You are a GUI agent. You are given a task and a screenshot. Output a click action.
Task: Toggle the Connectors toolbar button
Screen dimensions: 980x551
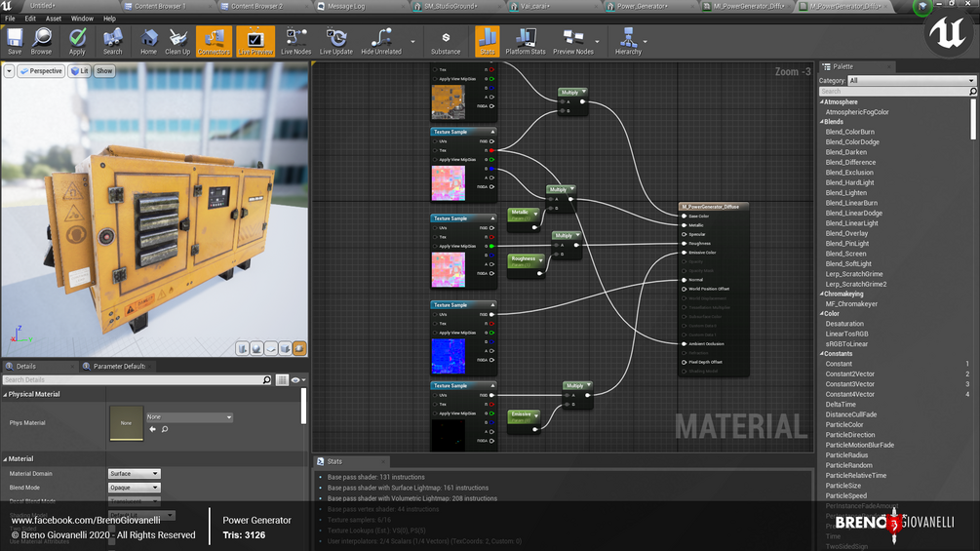214,41
